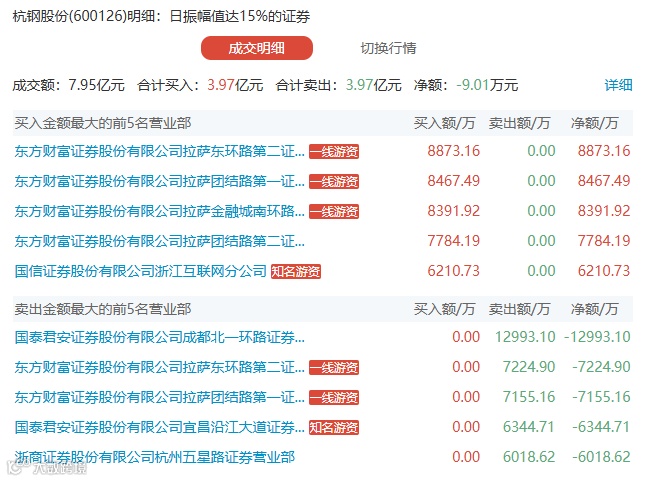Click 一线游资 tag beside buy amount 8391.92
The width and height of the screenshot is (651, 481).
[334, 211]
